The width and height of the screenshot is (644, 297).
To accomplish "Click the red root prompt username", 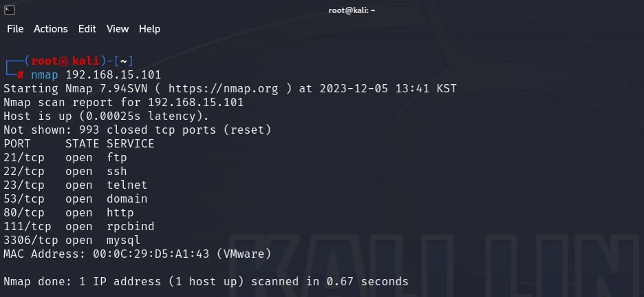I will [44, 61].
